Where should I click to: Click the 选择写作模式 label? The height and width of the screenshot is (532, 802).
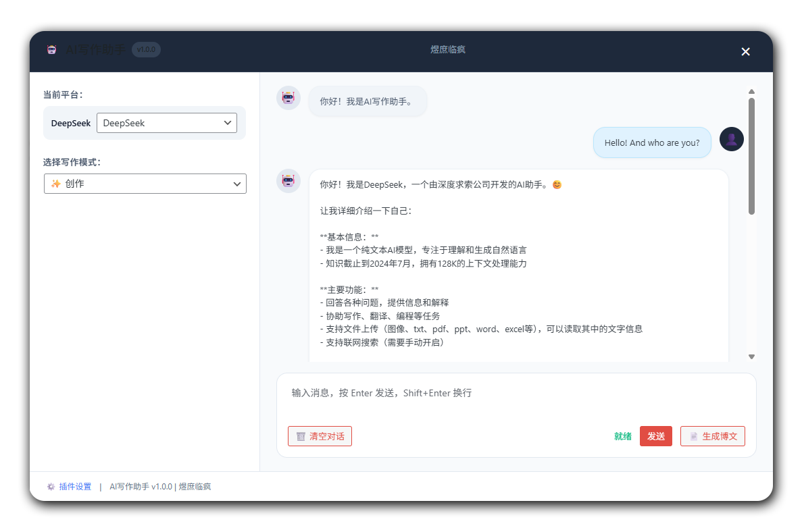click(x=72, y=162)
